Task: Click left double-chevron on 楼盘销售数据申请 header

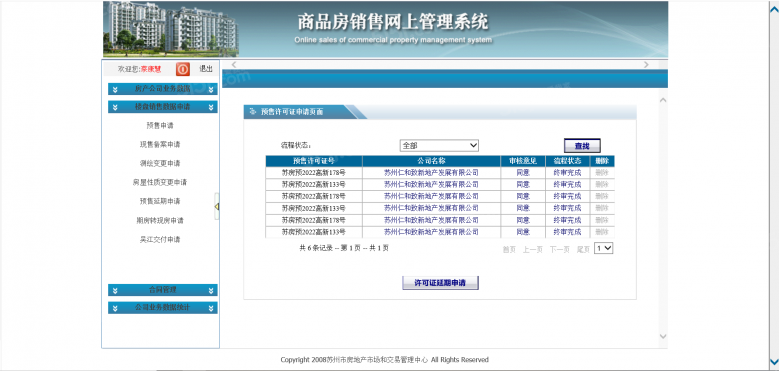Action: (115, 107)
